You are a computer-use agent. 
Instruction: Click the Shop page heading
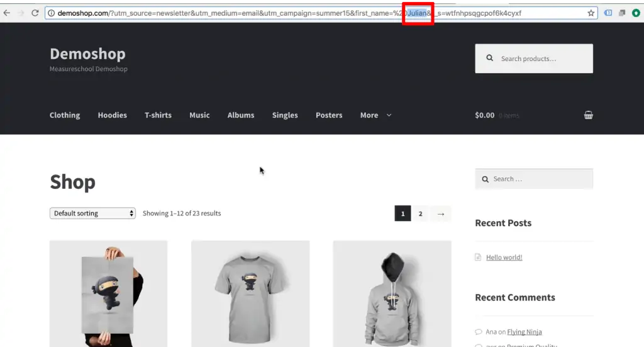[72, 182]
